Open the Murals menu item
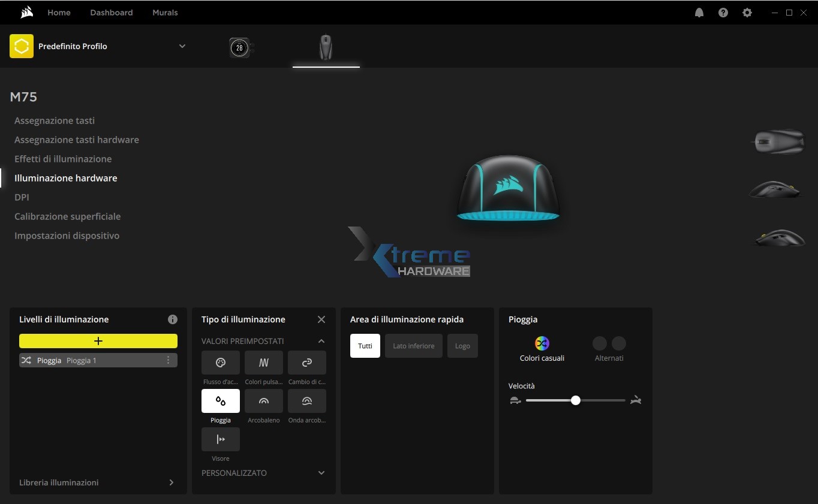Image resolution: width=818 pixels, height=504 pixels. (165, 12)
